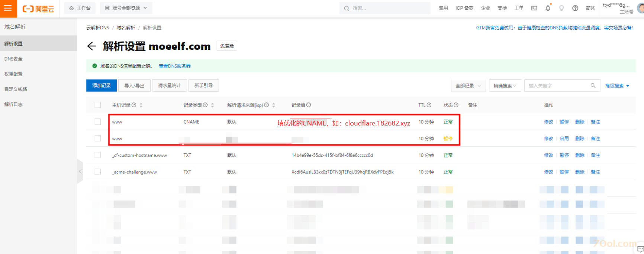Click 暂停 for the www CNAME record
The image size is (644, 254).
pyautogui.click(x=564, y=122)
